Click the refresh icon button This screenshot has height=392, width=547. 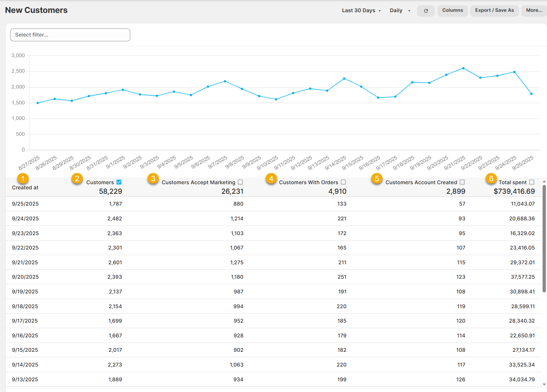[x=426, y=11]
